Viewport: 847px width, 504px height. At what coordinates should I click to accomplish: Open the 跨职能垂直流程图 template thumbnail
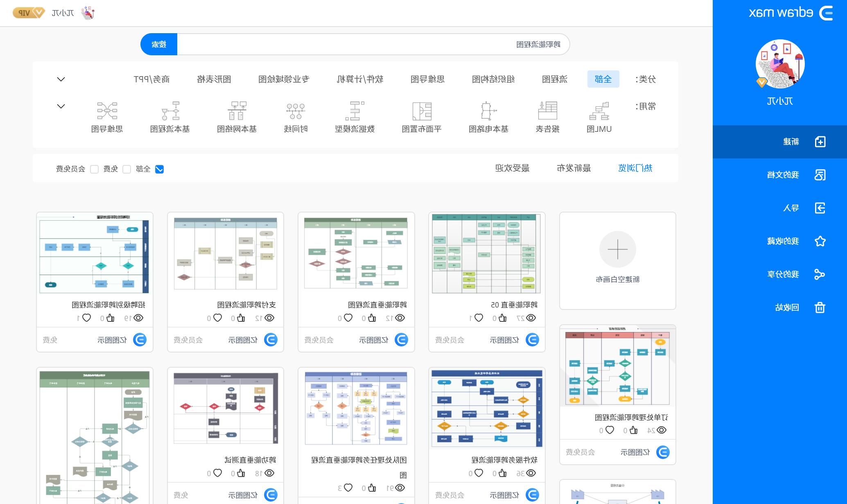pyautogui.click(x=356, y=253)
